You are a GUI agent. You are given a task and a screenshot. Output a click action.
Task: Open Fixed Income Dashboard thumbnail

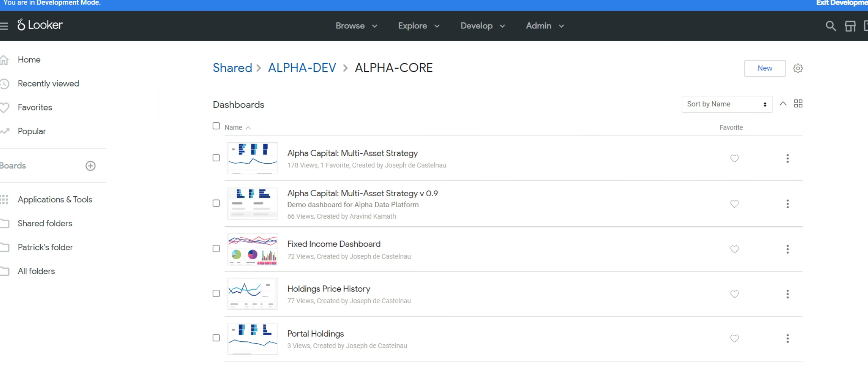[x=252, y=249]
